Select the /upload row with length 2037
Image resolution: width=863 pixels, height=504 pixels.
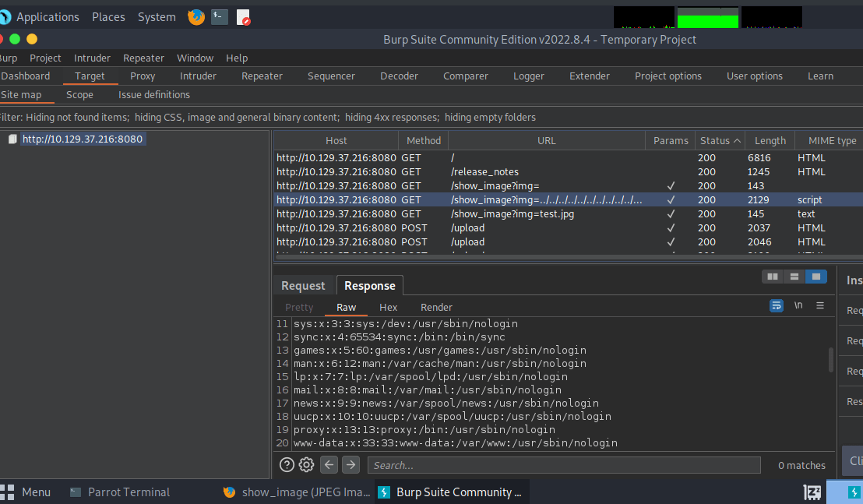coord(568,227)
